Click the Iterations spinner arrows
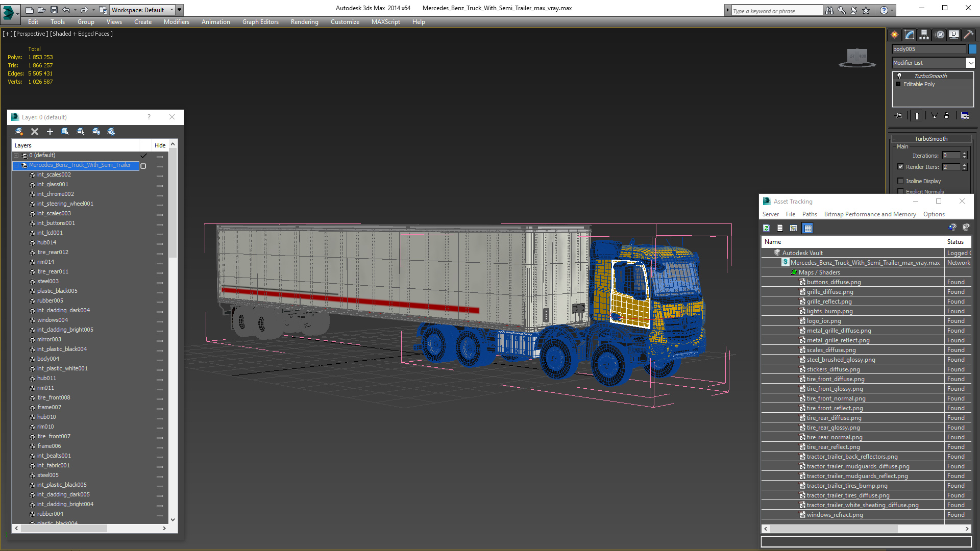This screenshot has height=551, width=980. 964,156
